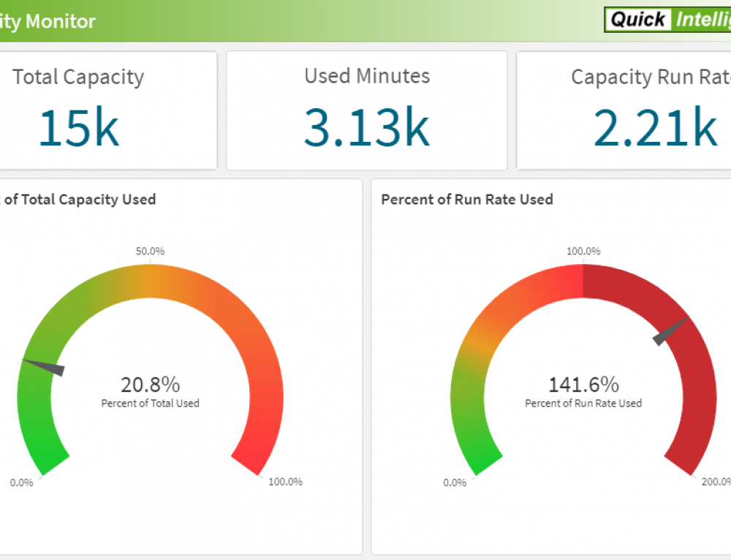
Task: Click the Percent of Run Rate Used chart title
Action: coord(467,199)
